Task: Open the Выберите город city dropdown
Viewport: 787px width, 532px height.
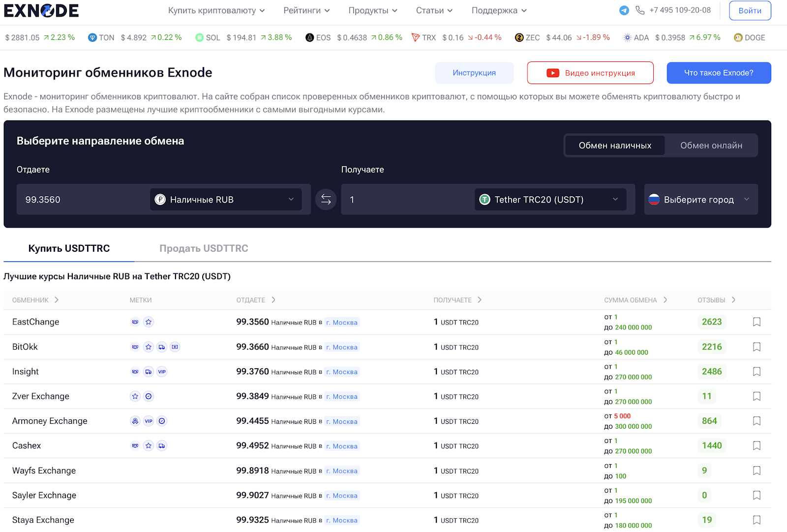Action: point(701,199)
